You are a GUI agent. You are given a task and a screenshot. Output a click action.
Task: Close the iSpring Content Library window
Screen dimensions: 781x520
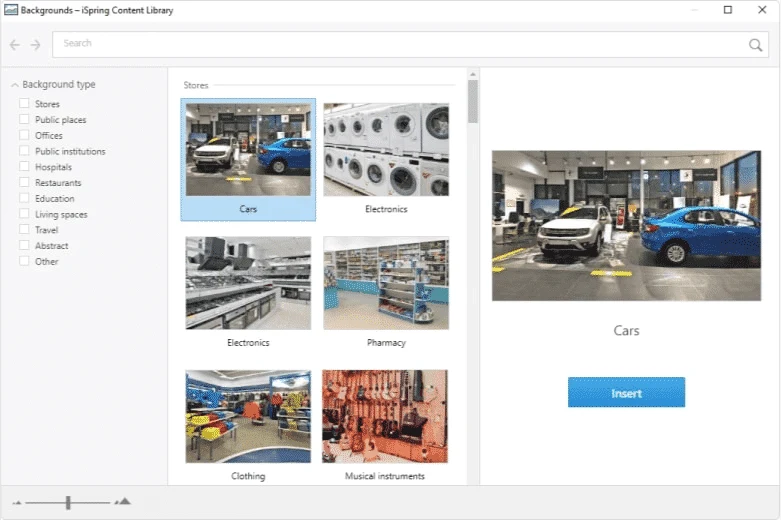(x=762, y=10)
